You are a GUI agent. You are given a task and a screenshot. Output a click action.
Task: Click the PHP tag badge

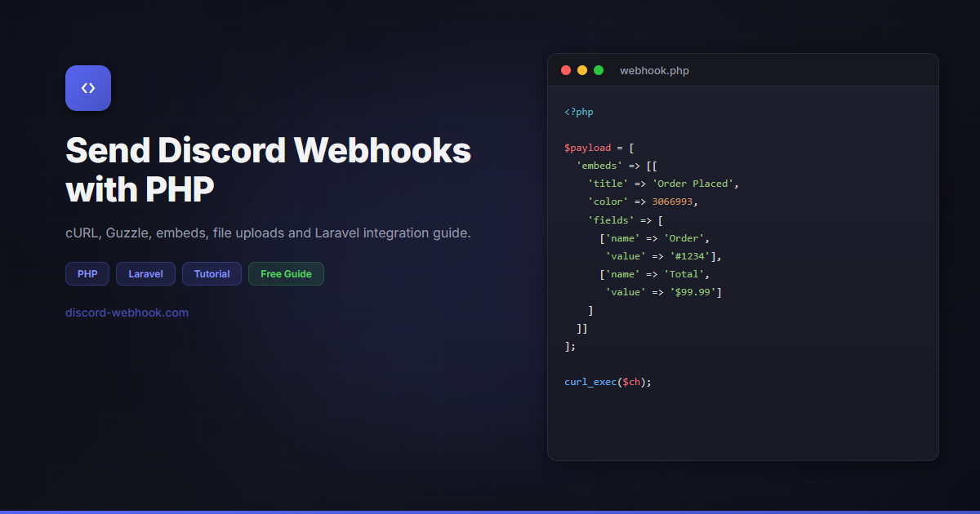point(87,273)
